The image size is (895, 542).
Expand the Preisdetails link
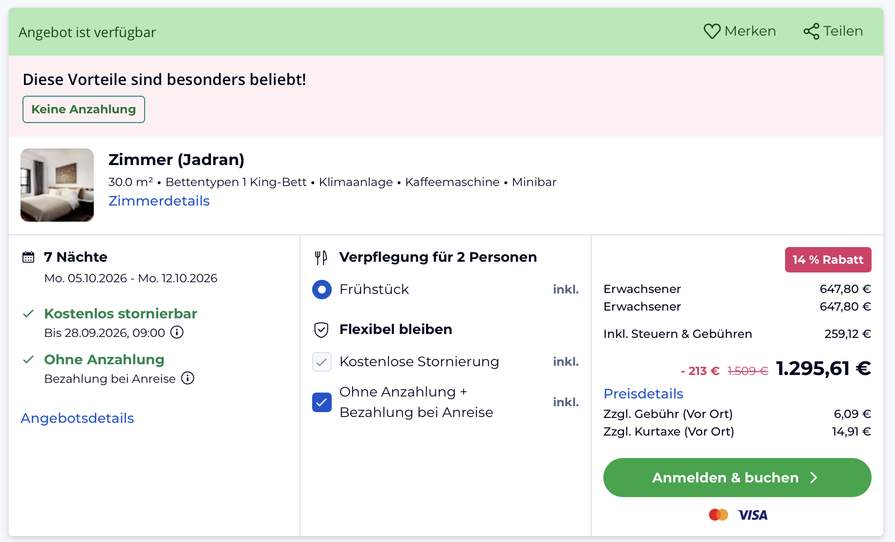coord(643,394)
